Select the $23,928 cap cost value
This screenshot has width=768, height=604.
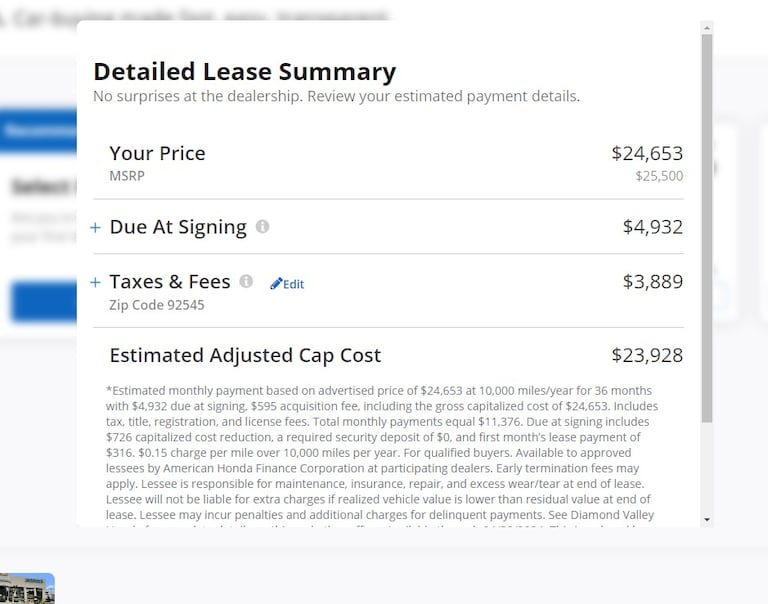[x=647, y=355]
